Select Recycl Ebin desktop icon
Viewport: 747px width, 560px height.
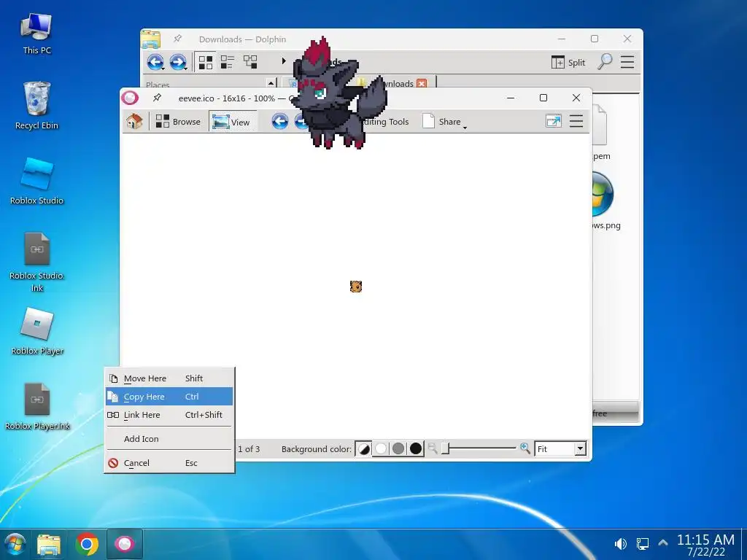(x=36, y=105)
